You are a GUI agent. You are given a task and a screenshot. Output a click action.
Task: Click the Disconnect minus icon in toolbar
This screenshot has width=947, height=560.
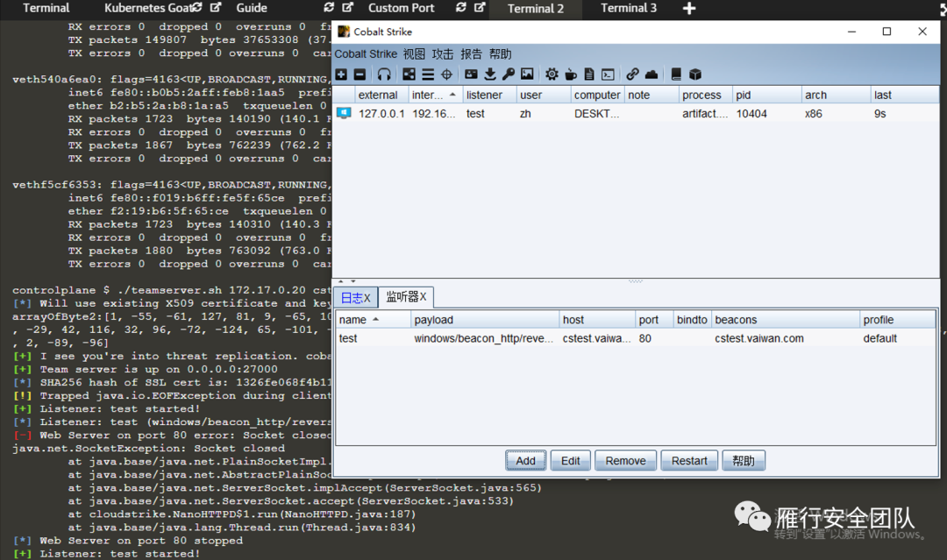[360, 74]
